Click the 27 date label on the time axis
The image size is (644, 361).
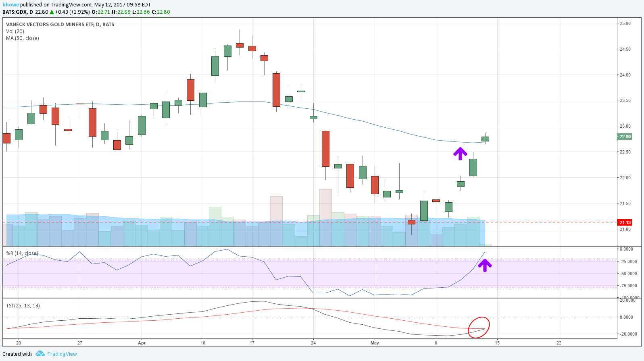(80, 343)
